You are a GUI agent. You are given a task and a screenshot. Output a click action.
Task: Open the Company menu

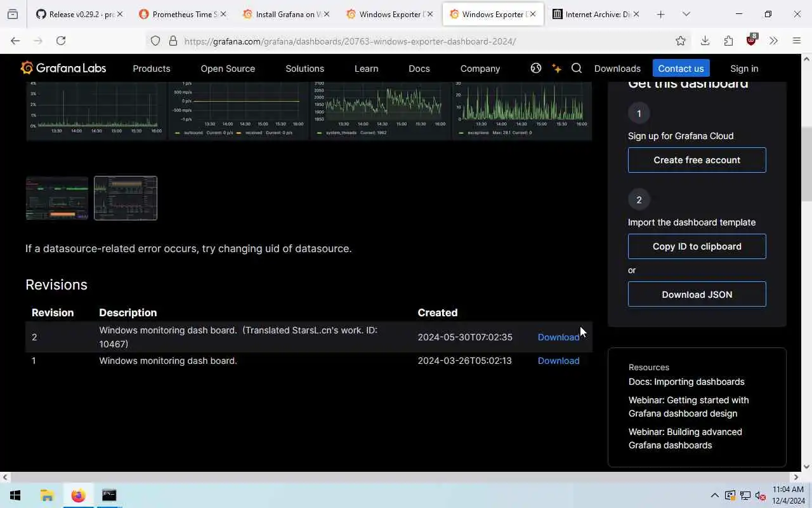pos(480,69)
